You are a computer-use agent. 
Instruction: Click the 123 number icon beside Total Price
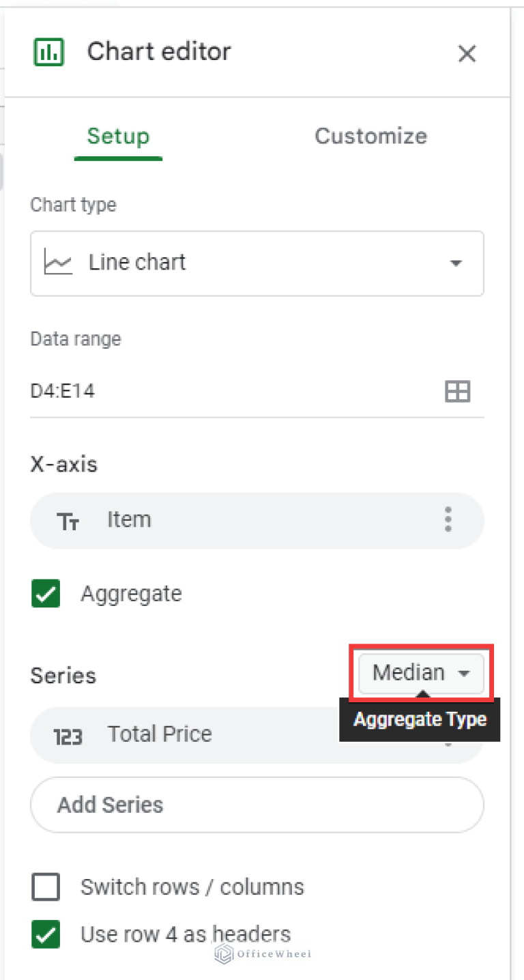(x=69, y=734)
